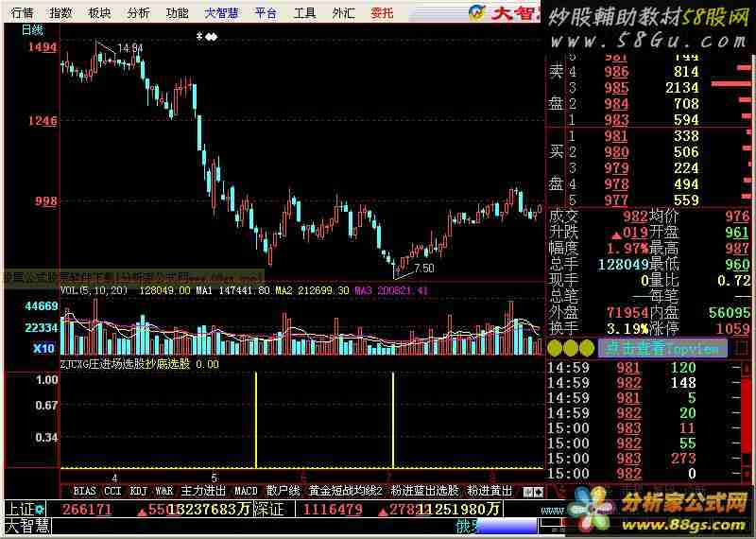The image size is (756, 539).
Task: Open the 工具 menu
Action: [304, 13]
